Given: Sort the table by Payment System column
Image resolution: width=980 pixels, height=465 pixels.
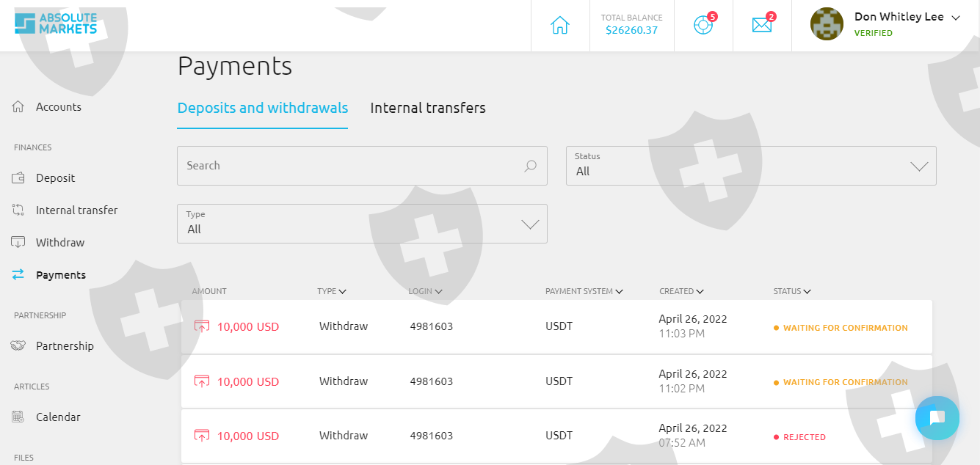Looking at the screenshot, I should pos(584,291).
